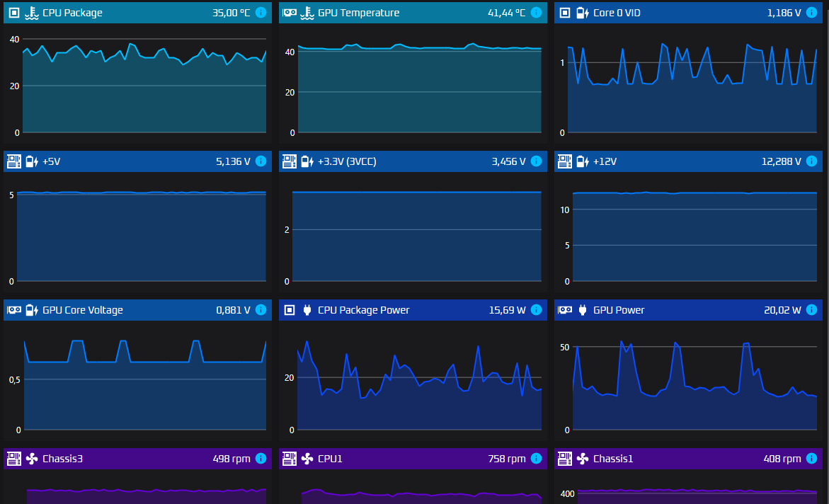Show CPU Package Power info

pos(536,310)
